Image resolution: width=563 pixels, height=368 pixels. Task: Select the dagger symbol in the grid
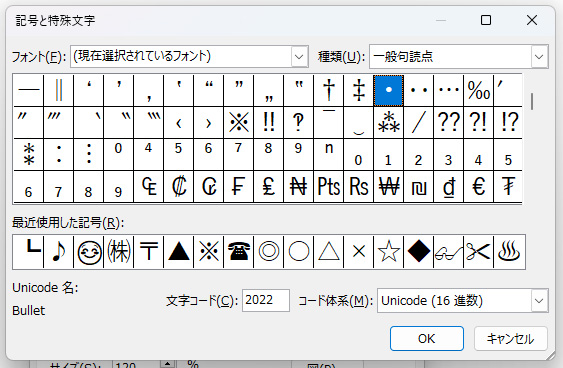tap(329, 90)
